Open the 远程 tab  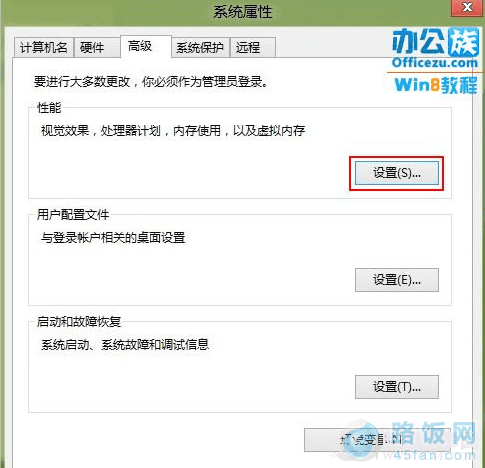[x=253, y=48]
